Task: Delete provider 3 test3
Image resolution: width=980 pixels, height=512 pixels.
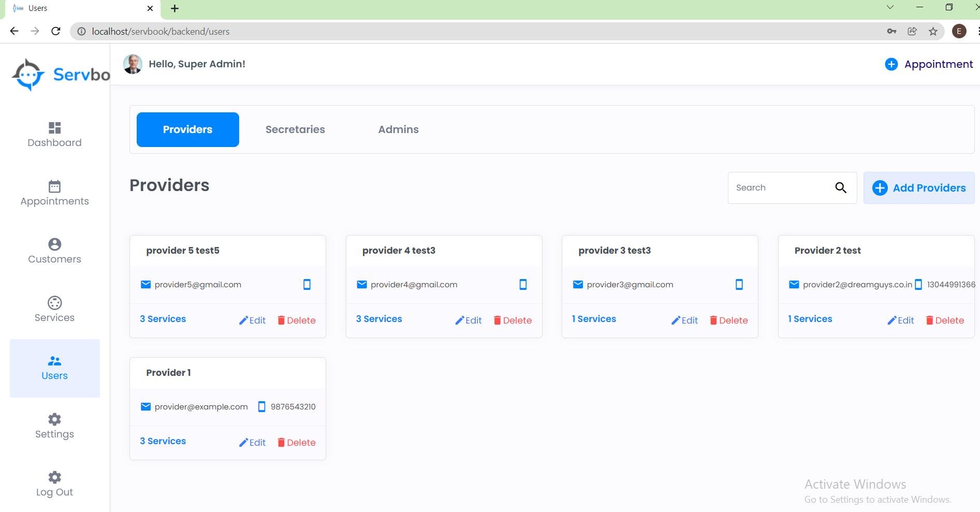Action: click(x=729, y=320)
